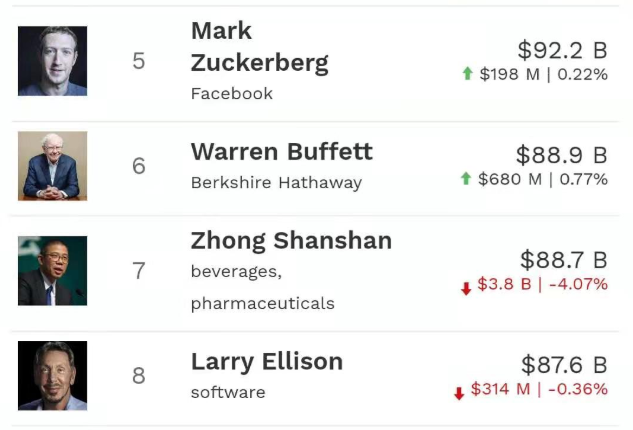The width and height of the screenshot is (633, 430).
Task: Click the Berkshire Hathaway source label
Action: 276,183
